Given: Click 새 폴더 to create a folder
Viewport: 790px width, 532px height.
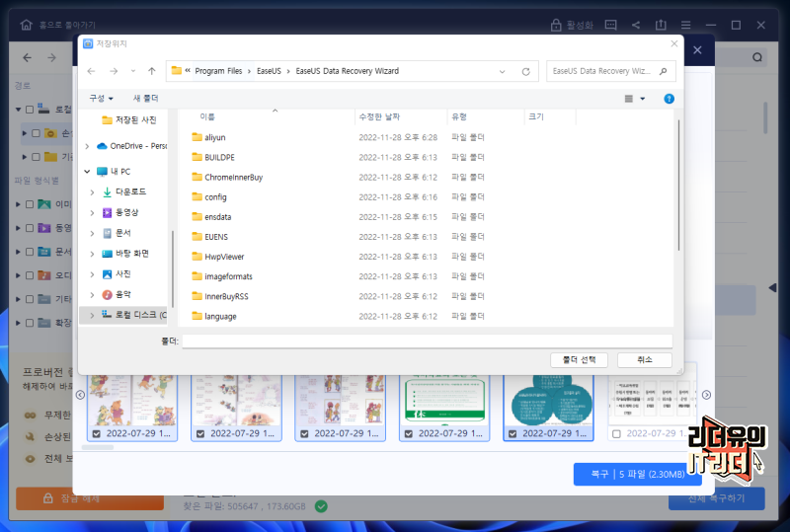Looking at the screenshot, I should [145, 99].
